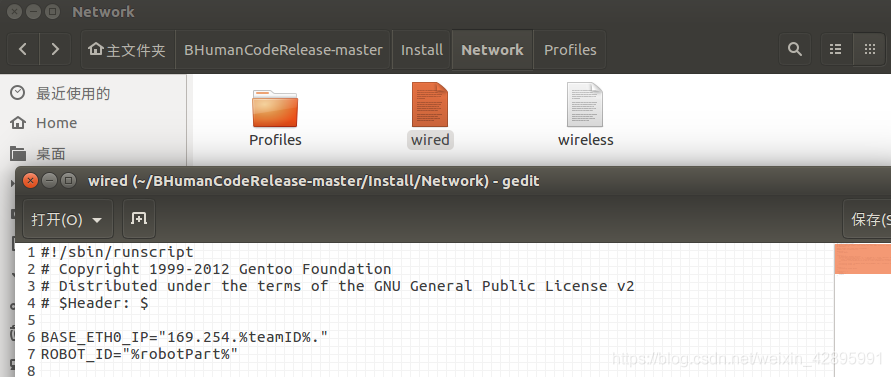This screenshot has height=377, width=891.
Task: Open the Profiles folder icon
Action: pos(275,109)
